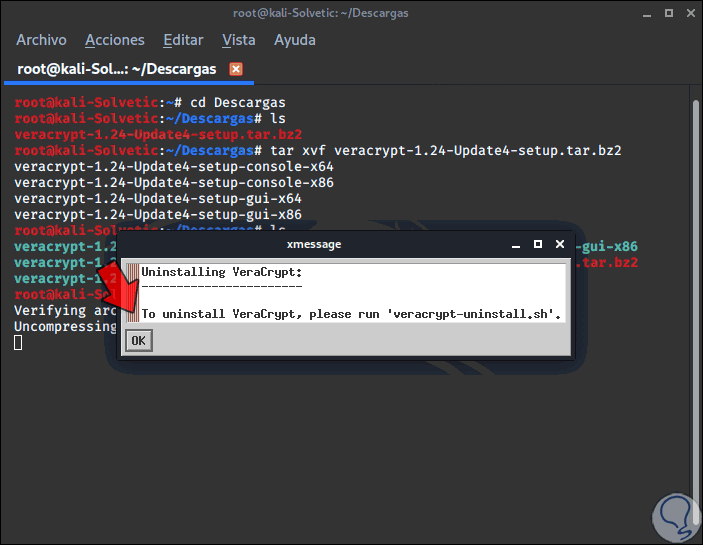
Task: Click veracrypt-1.24-Update4-setup-gui-x64 output line
Action: [158, 199]
